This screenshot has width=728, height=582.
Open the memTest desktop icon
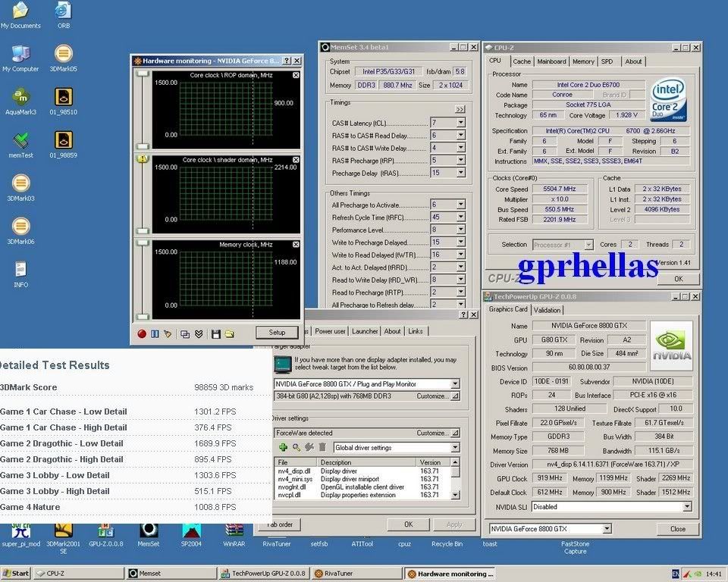click(x=20, y=144)
